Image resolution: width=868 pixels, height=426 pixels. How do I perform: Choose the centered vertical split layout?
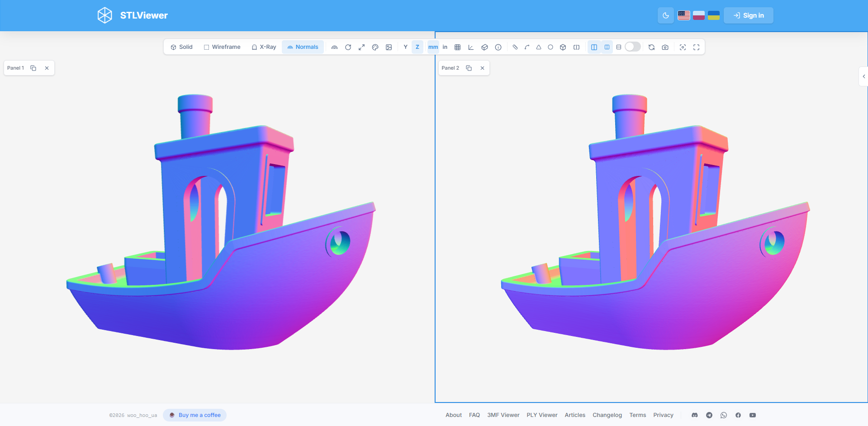(607, 47)
